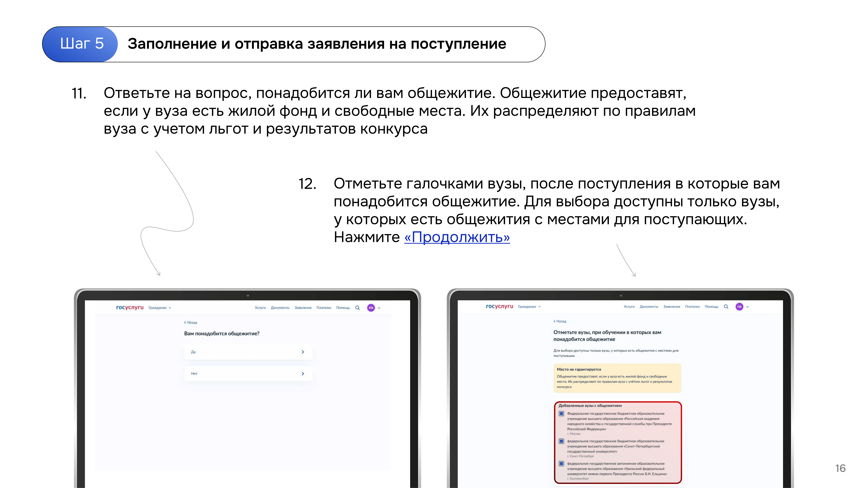
Task: Click the Госуслуги logo in right laptop
Action: (499, 306)
